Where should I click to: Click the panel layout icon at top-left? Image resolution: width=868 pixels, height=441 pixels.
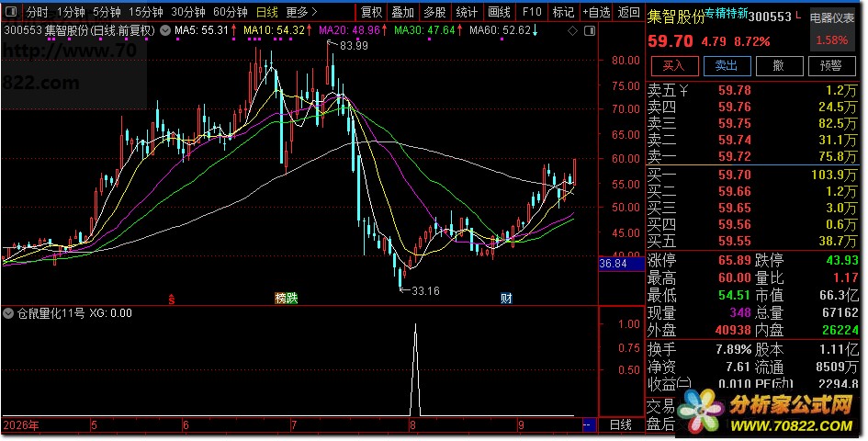click(12, 12)
